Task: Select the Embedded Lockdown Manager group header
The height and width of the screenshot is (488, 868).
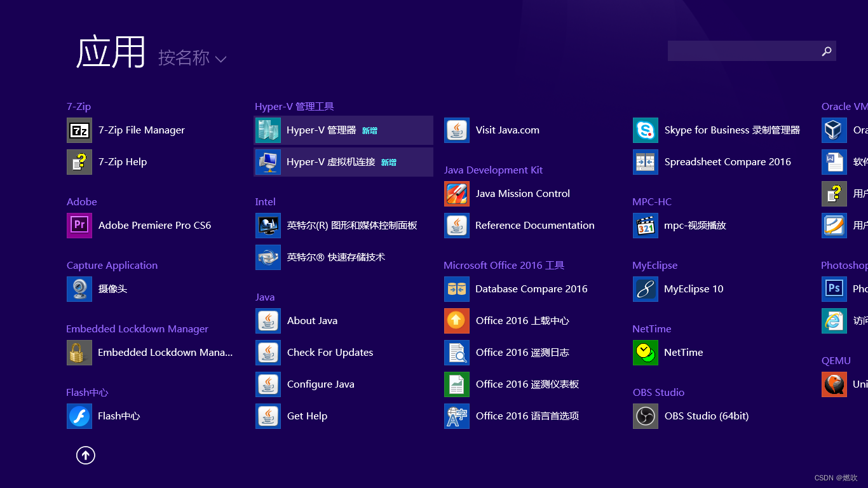Action: [x=137, y=329]
